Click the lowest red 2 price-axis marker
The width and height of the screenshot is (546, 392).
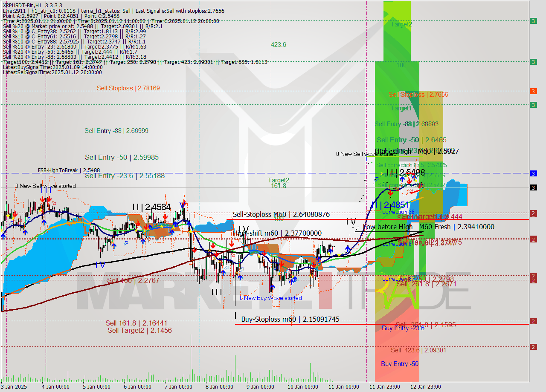pyautogui.click(x=533, y=347)
